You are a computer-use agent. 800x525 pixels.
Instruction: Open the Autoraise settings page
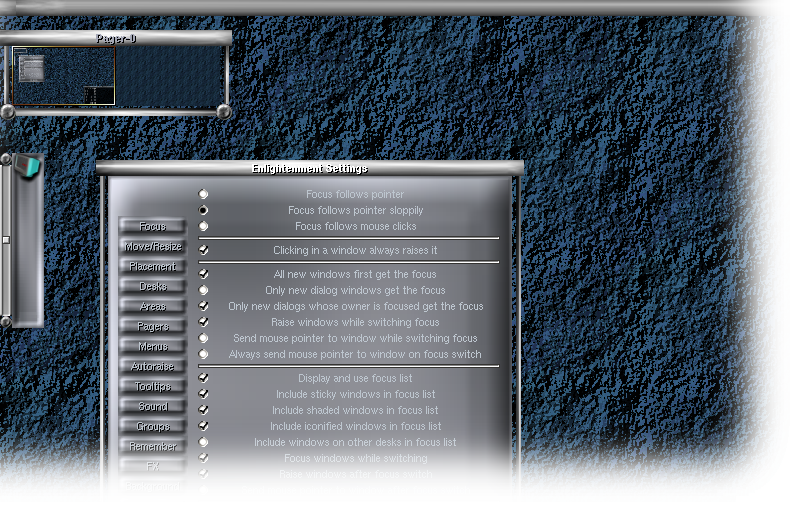(153, 366)
